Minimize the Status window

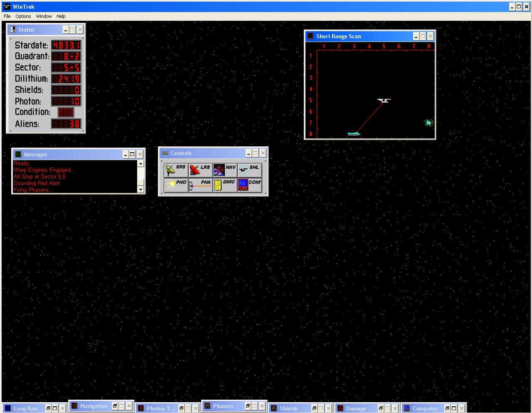point(65,30)
